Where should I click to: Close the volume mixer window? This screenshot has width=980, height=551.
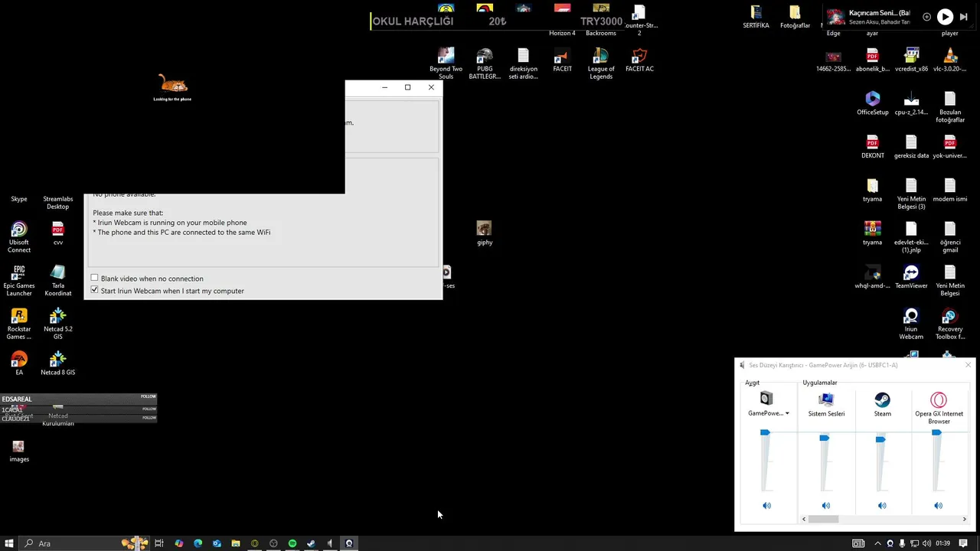click(x=968, y=365)
